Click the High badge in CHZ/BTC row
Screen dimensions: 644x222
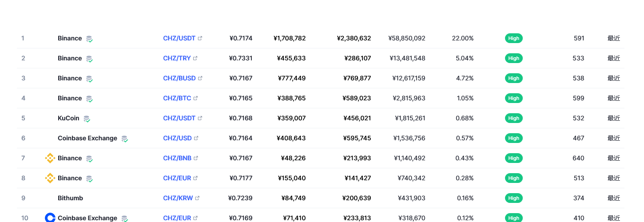pyautogui.click(x=514, y=98)
